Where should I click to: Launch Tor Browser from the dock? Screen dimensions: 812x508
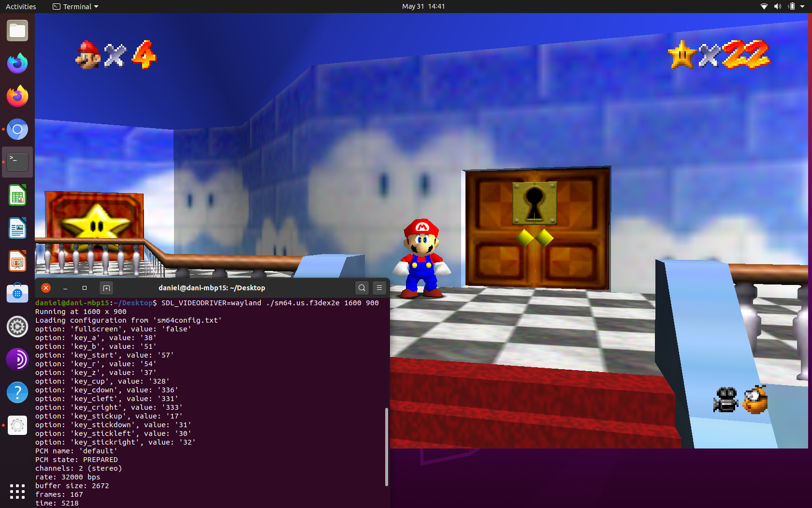click(x=17, y=359)
